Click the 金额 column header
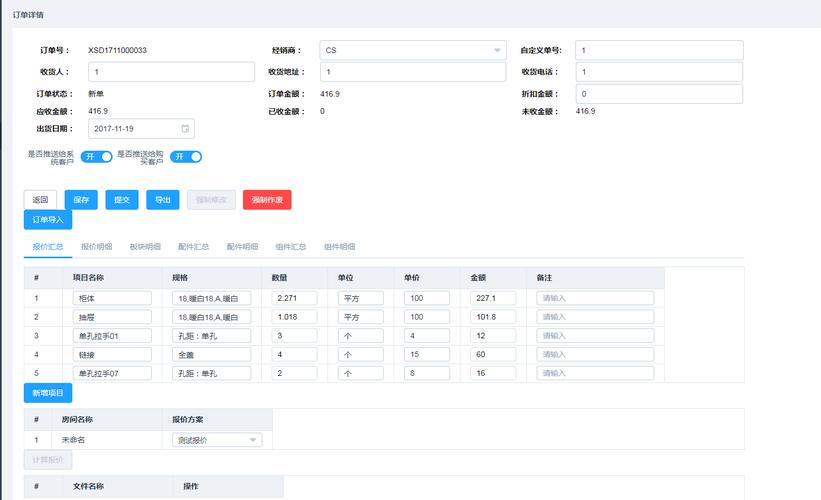Screen dimensions: 821x500 (x=478, y=277)
